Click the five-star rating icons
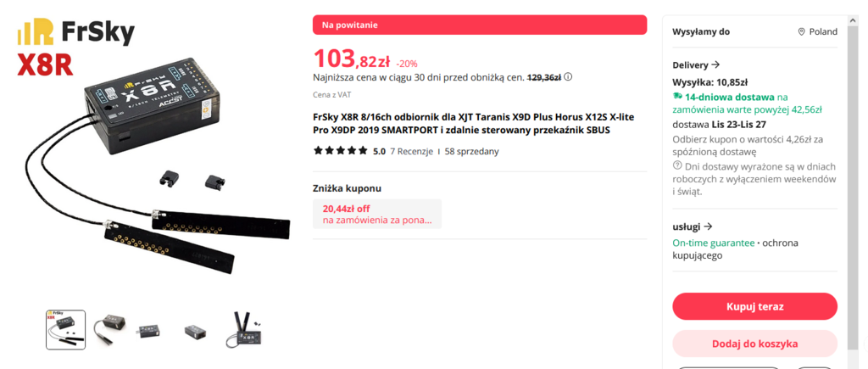The height and width of the screenshot is (369, 868). coord(340,151)
